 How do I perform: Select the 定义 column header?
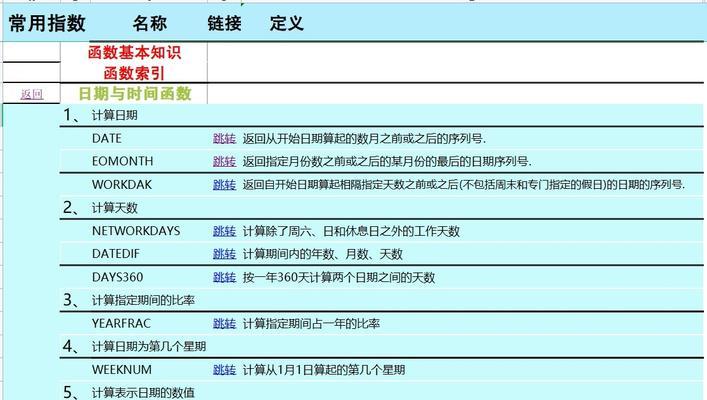point(287,23)
